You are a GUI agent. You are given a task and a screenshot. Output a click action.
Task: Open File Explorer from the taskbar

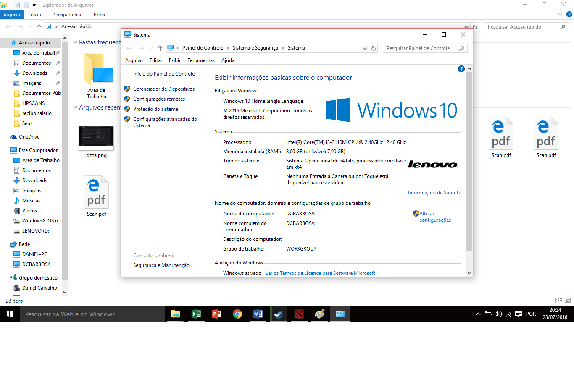tap(175, 314)
